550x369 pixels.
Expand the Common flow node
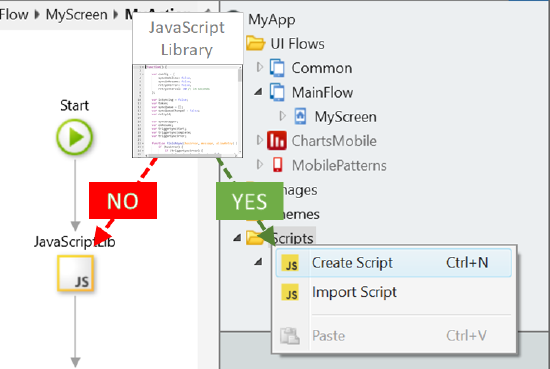260,67
